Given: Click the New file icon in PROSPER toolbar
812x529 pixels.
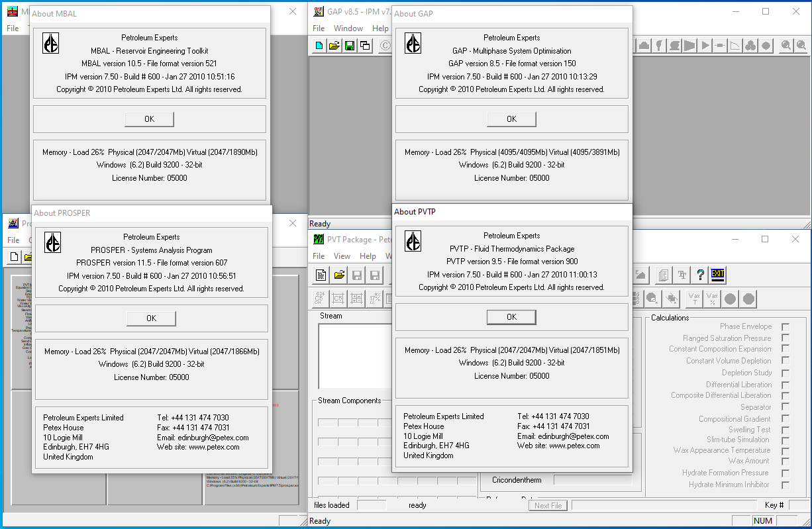Looking at the screenshot, I should click(15, 257).
